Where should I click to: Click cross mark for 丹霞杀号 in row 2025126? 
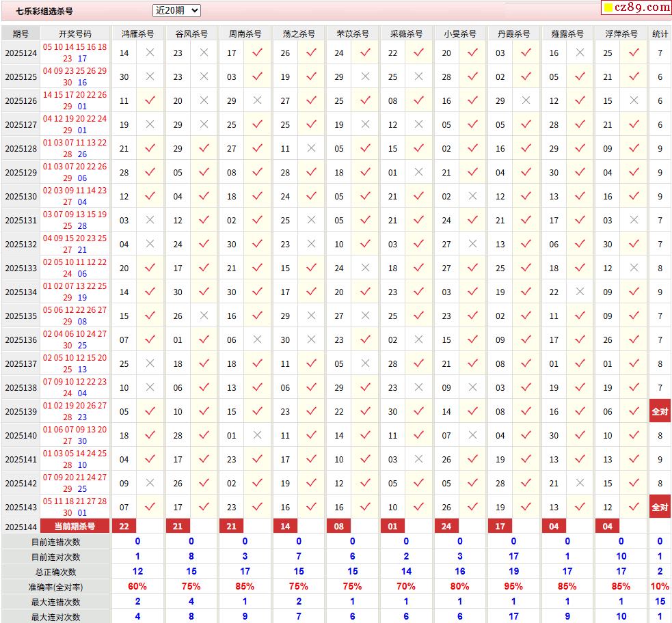(x=526, y=100)
